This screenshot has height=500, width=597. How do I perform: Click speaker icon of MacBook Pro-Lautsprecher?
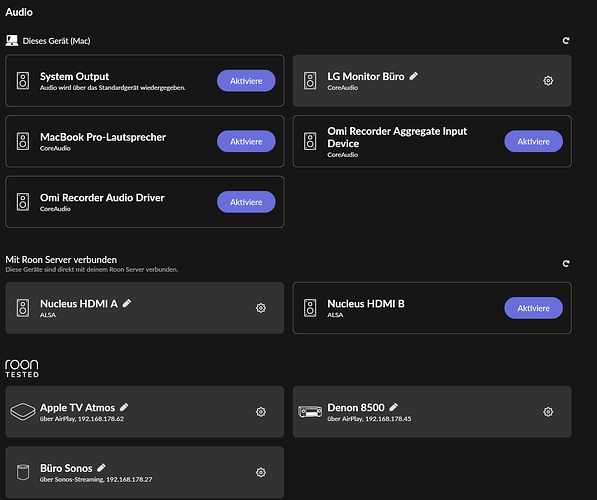(23, 141)
